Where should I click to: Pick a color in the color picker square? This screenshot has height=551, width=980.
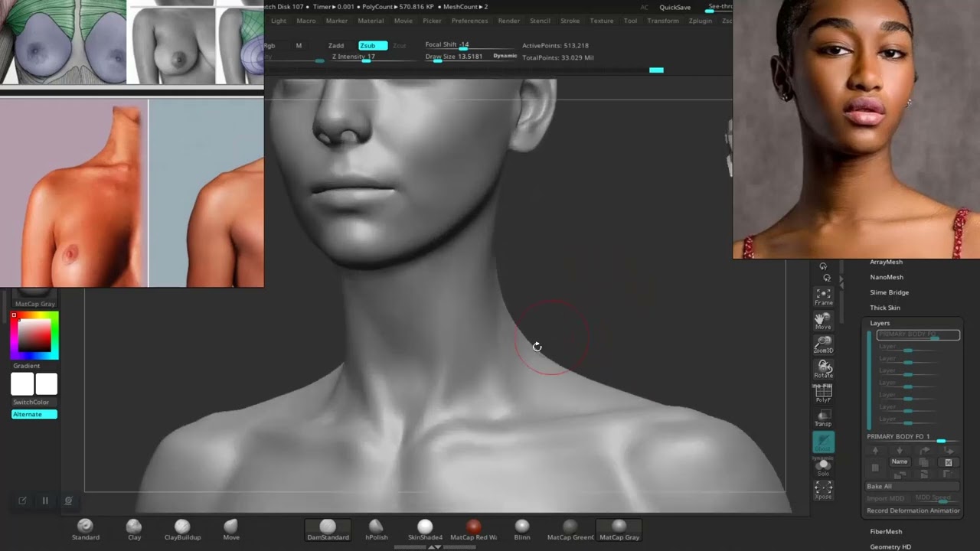click(x=34, y=335)
